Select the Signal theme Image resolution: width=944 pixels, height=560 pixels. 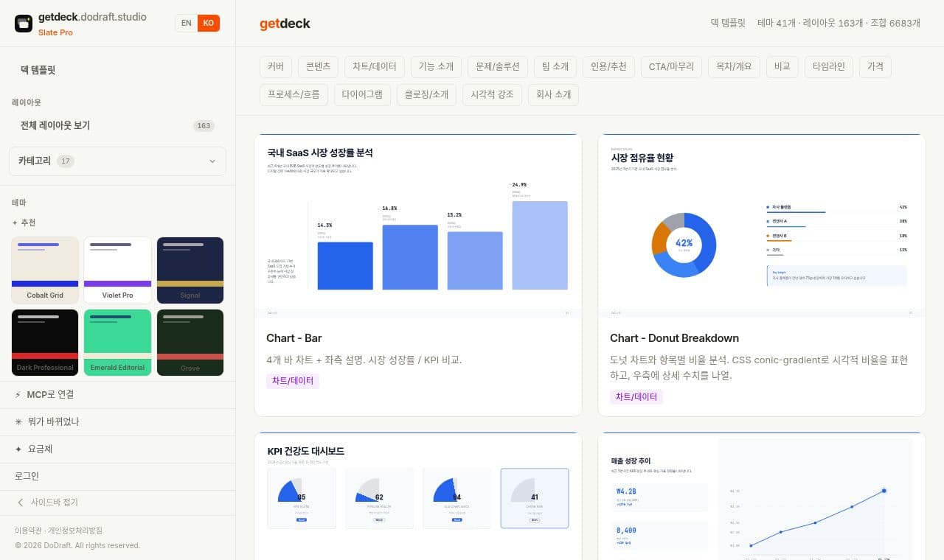coord(190,270)
